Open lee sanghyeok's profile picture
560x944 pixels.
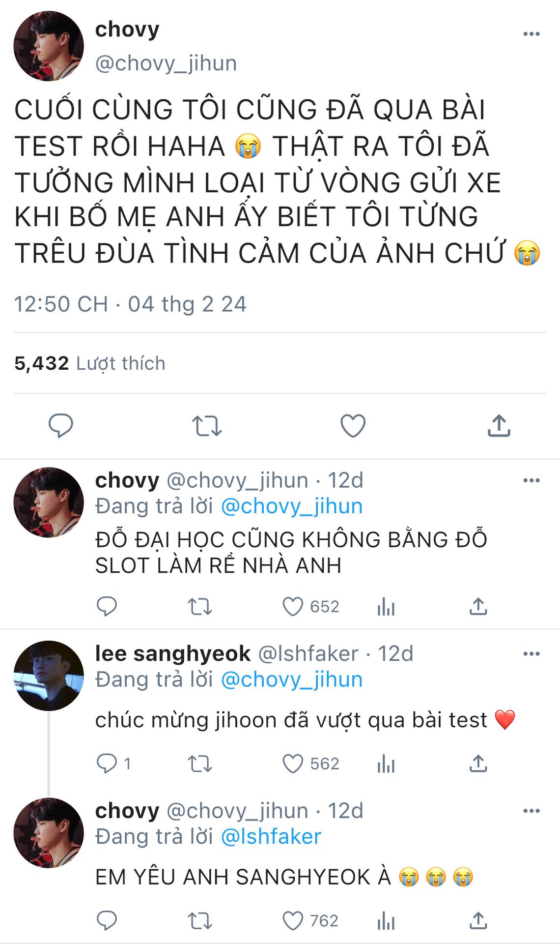tap(49, 676)
